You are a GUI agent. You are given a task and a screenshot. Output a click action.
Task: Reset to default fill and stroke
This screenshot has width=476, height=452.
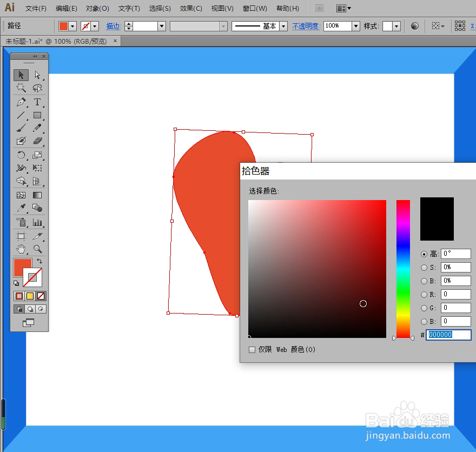(x=16, y=283)
